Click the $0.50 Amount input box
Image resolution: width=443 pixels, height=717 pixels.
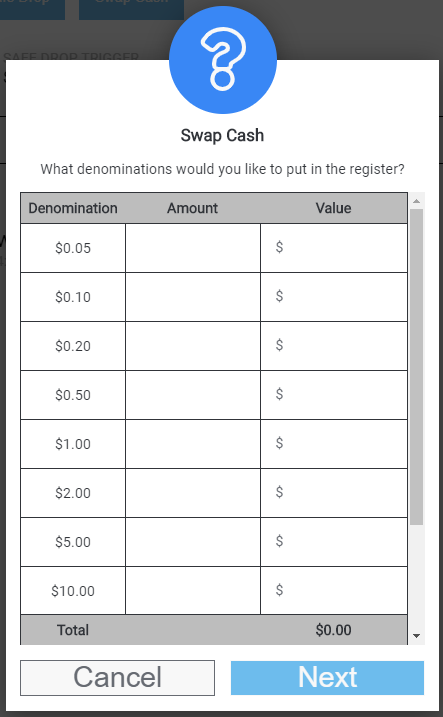tap(193, 395)
